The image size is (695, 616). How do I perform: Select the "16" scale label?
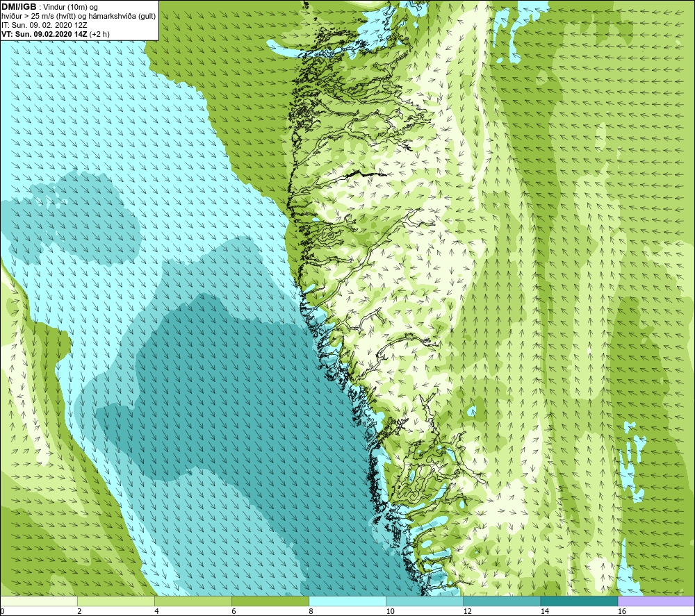coord(622,612)
